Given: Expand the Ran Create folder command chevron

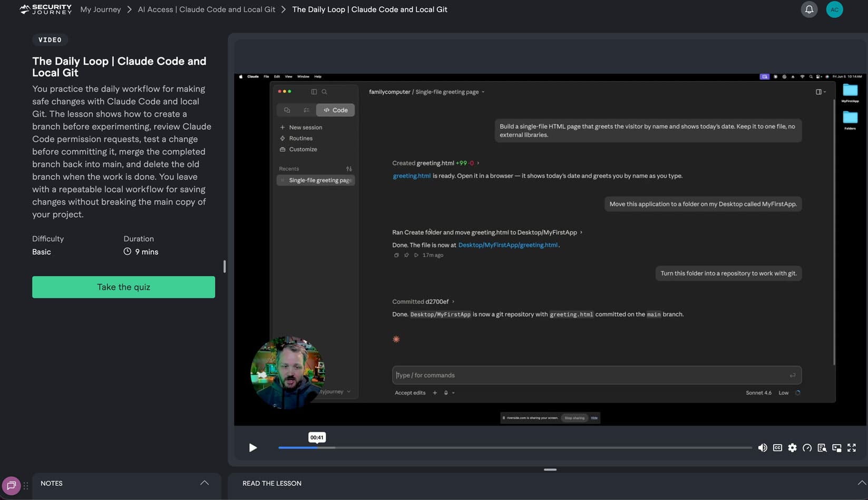Looking at the screenshot, I should [581, 233].
